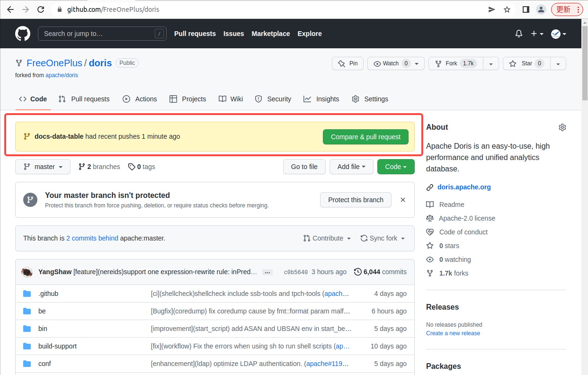Image resolution: width=588 pixels, height=375 pixels.
Task: Click the lock icon in address bar
Action: [60, 9]
